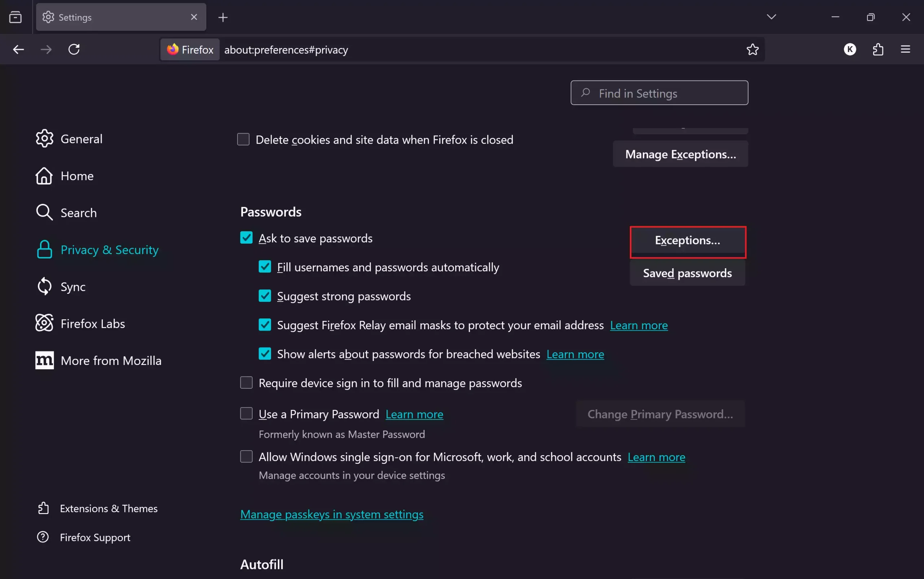The image size is (924, 579).
Task: Open Sync via its sync-arrows icon
Action: (x=44, y=286)
